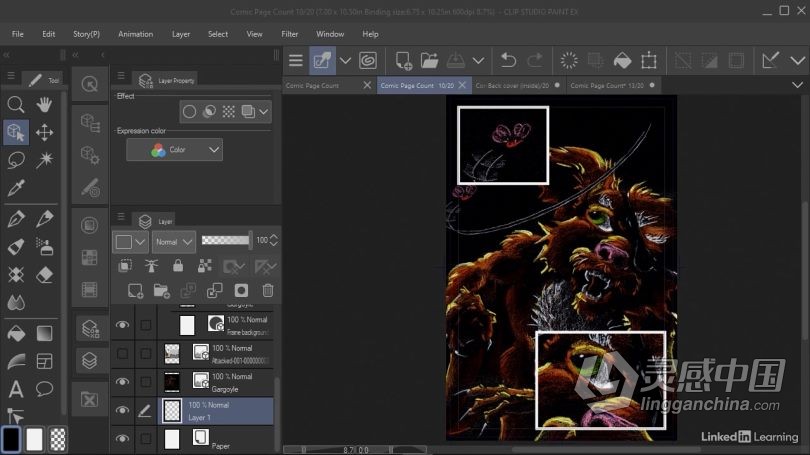Select the Pen tool
This screenshot has width=810, height=455.
pyautogui.click(x=16, y=219)
